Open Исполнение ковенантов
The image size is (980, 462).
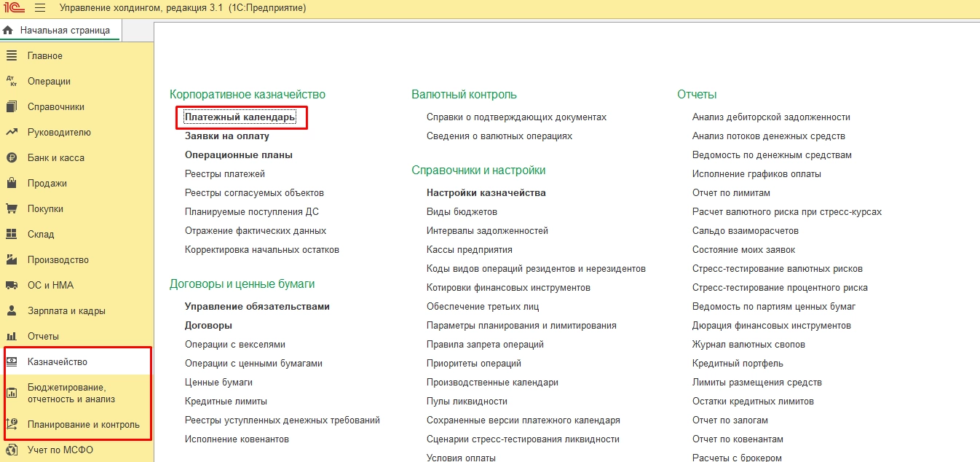click(x=237, y=439)
